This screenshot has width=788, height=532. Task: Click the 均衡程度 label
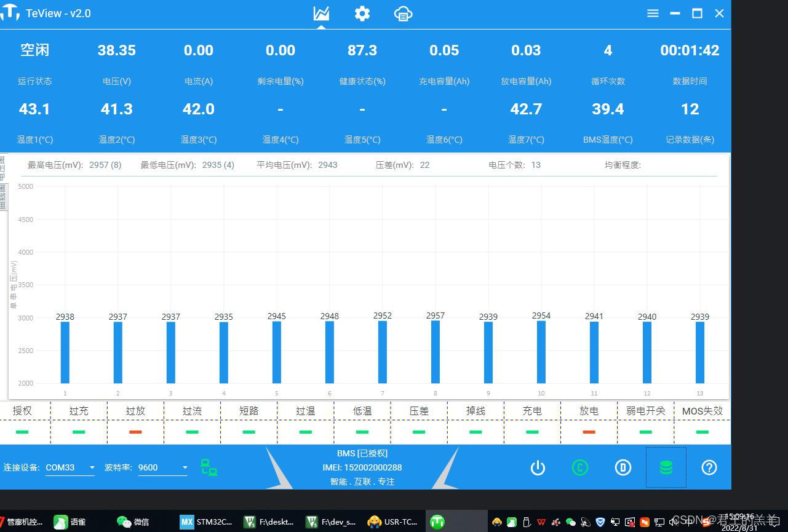[x=623, y=165]
